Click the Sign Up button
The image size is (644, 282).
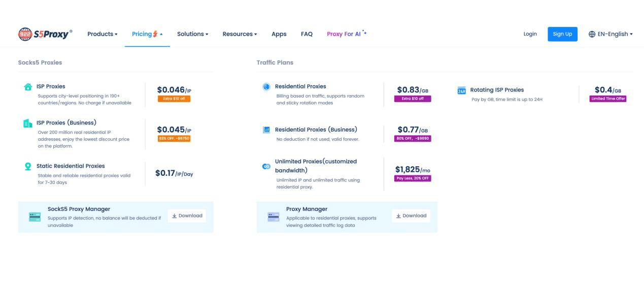(x=562, y=34)
